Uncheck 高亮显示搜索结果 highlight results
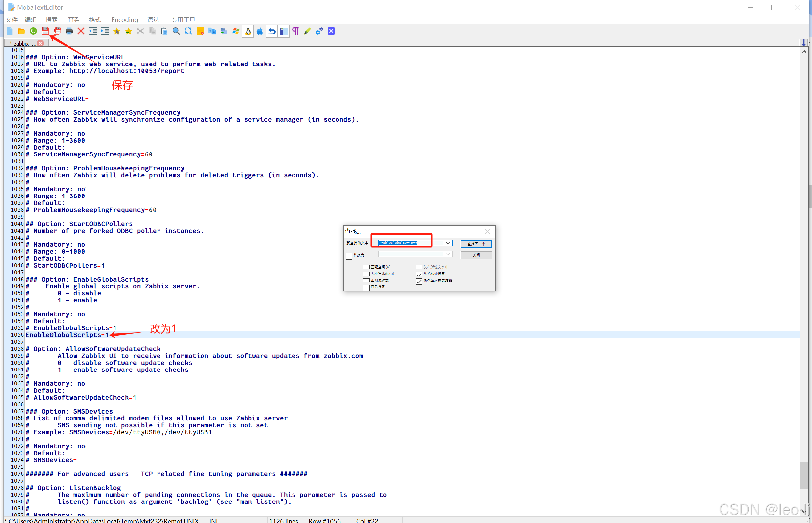Image resolution: width=812 pixels, height=523 pixels. (x=419, y=281)
